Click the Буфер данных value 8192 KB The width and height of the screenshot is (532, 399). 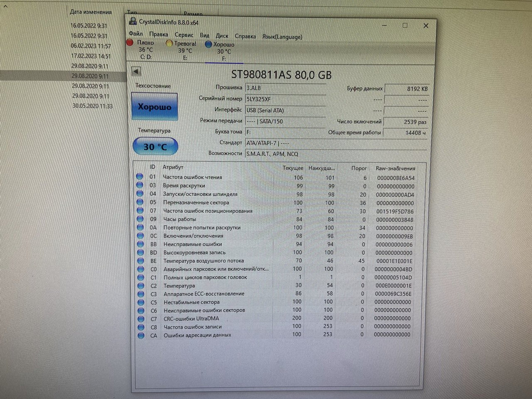407,89
